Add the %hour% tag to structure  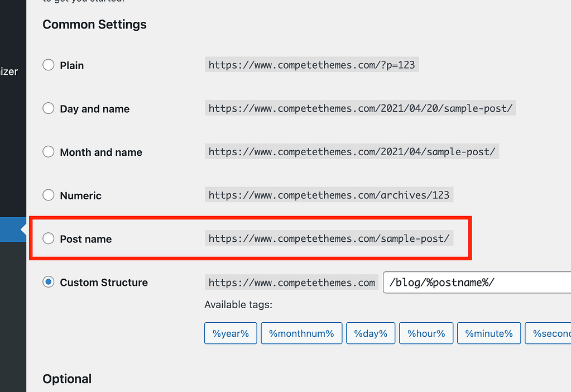tap(426, 333)
